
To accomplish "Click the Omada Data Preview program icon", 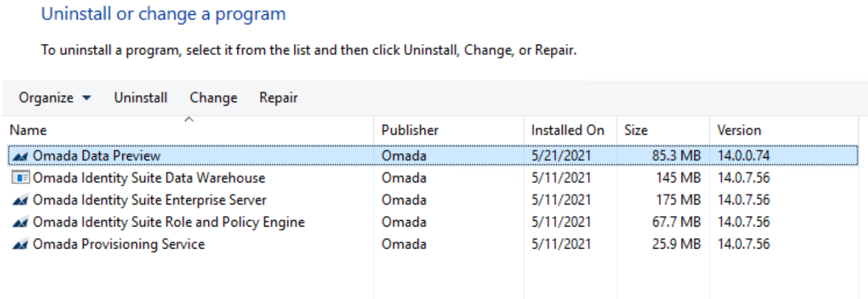I will point(20,156).
